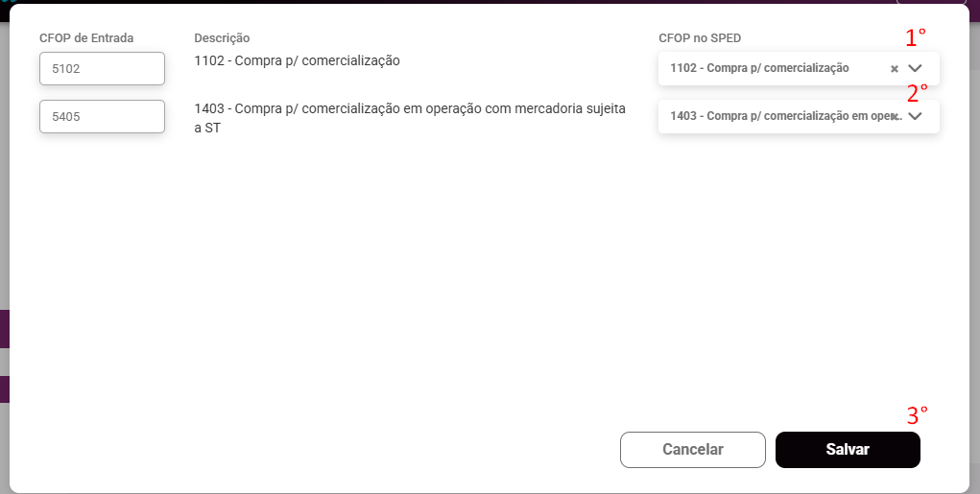Screen dimensions: 980x494
Task: Expand the 1403 dropdown chevron arrow
Action: [915, 116]
